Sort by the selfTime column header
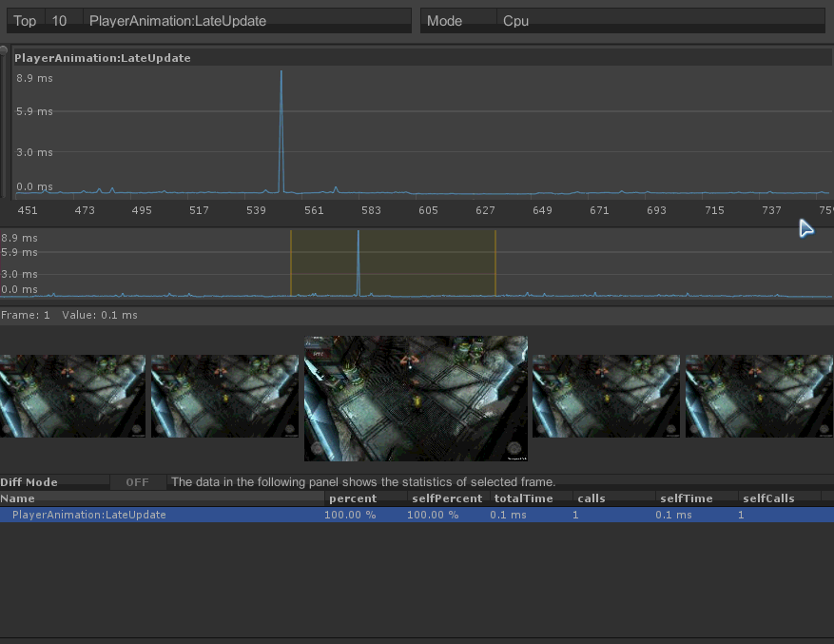The image size is (834, 644). pos(686,498)
